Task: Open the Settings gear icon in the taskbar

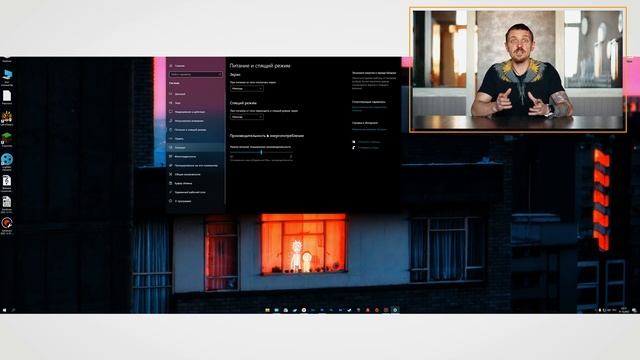Action: pos(395,310)
